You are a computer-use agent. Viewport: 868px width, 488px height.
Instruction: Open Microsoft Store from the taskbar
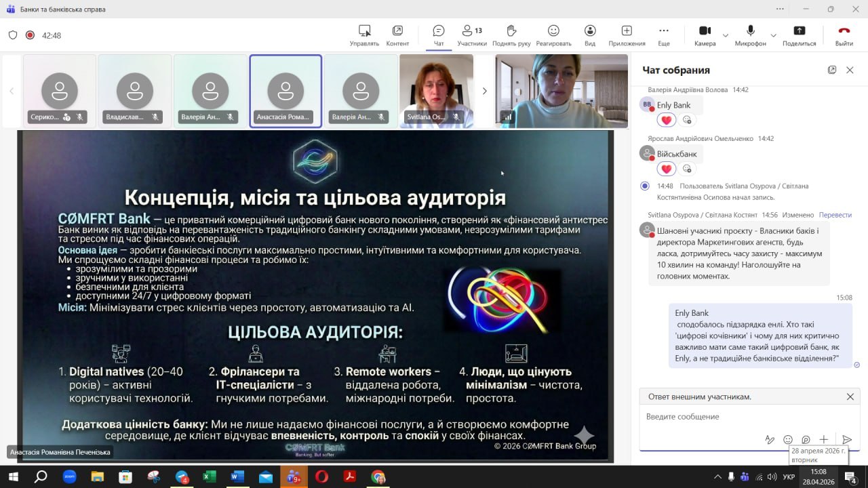click(125, 476)
